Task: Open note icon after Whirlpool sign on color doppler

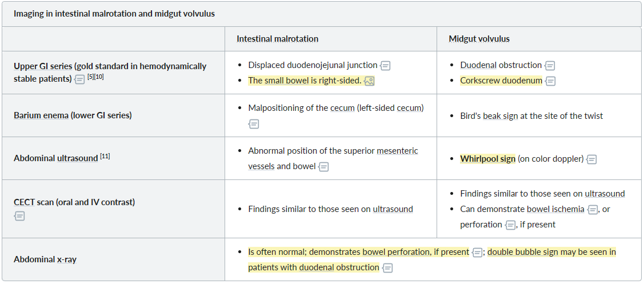Action: [x=591, y=159]
